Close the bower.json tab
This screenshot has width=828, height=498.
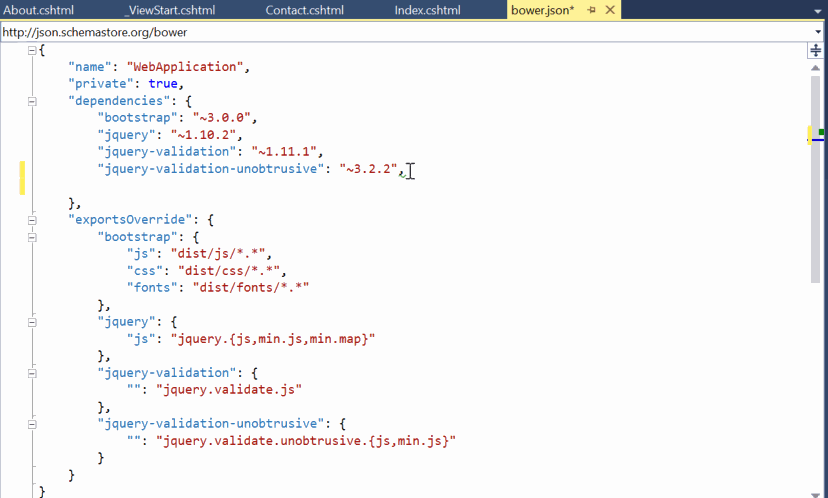click(x=610, y=10)
